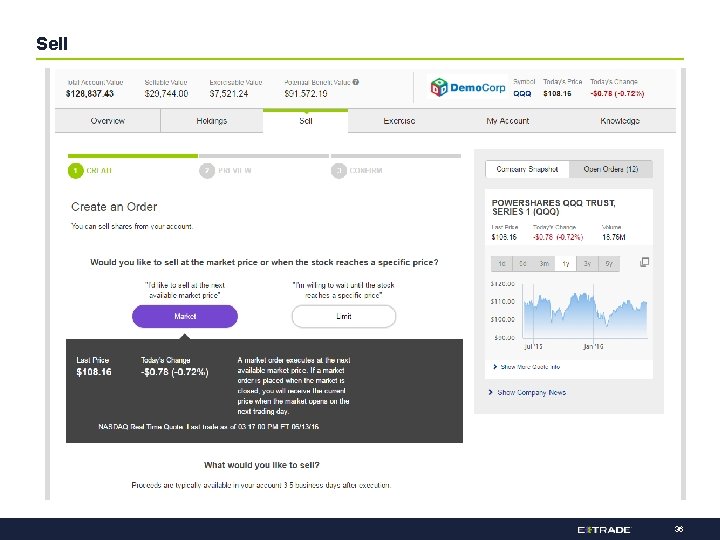
Task: Open the Knowledge tab
Action: [x=620, y=121]
